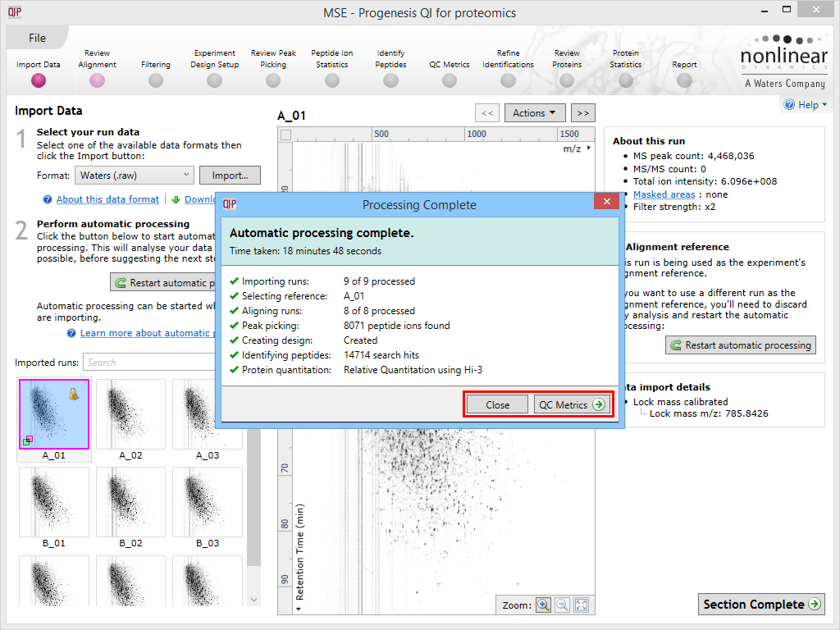Click the alignment reference icon on A_01 thumbnail
Screen dimensions: 840x630
coord(27,441)
